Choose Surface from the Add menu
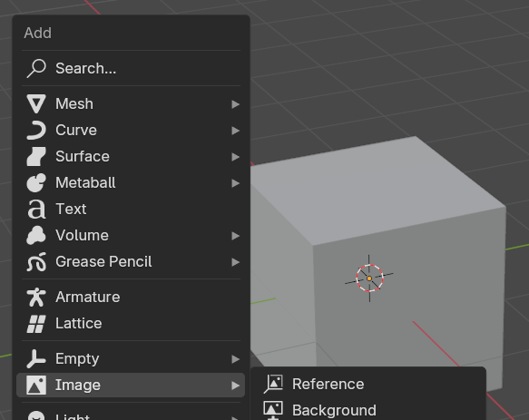The width and height of the screenshot is (529, 420). pos(131,156)
